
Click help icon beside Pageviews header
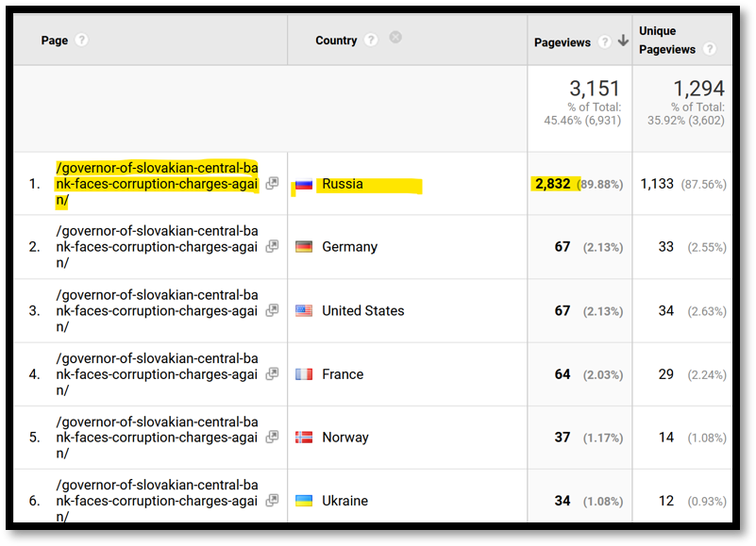(x=605, y=42)
